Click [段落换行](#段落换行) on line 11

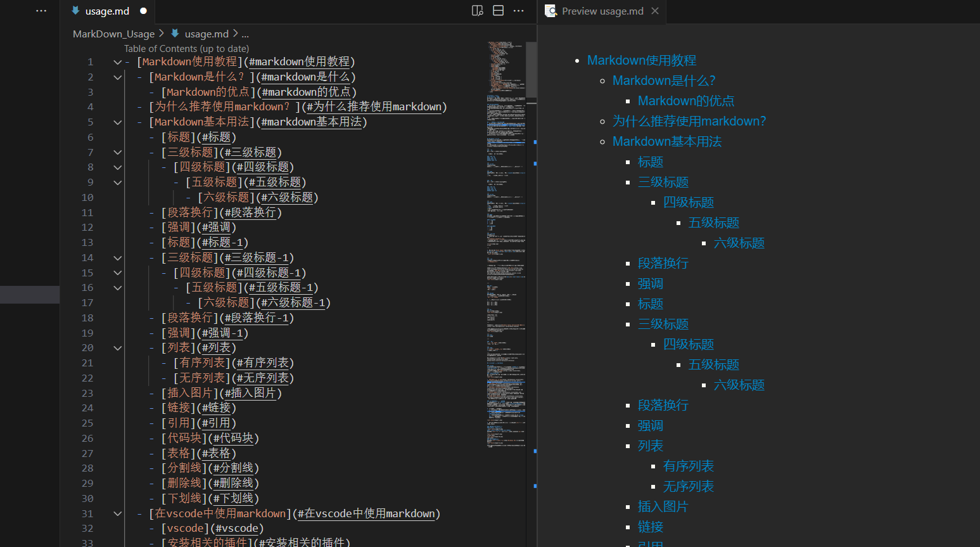(222, 213)
